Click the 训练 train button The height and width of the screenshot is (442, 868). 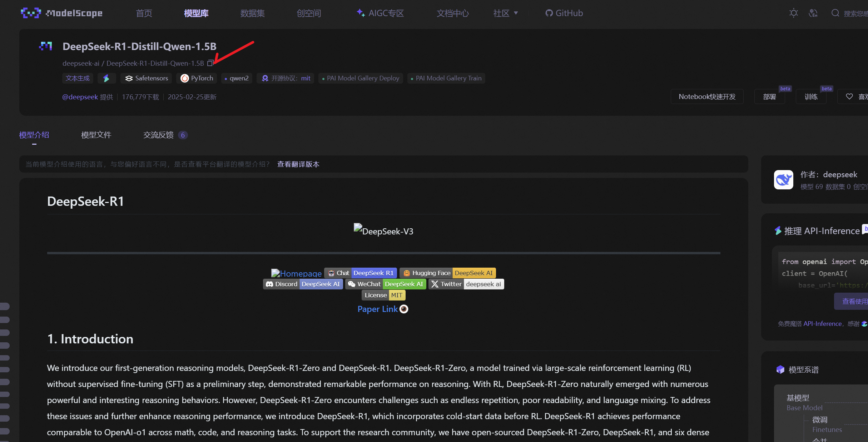pyautogui.click(x=811, y=96)
